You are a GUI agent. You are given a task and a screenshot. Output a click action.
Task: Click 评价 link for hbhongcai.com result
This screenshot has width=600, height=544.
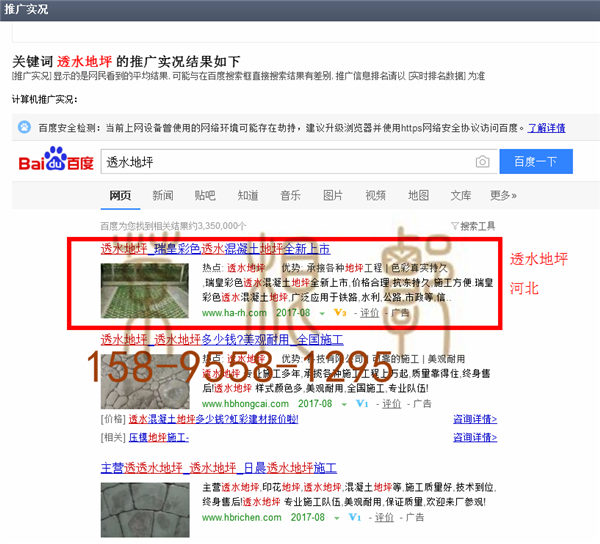(x=391, y=404)
